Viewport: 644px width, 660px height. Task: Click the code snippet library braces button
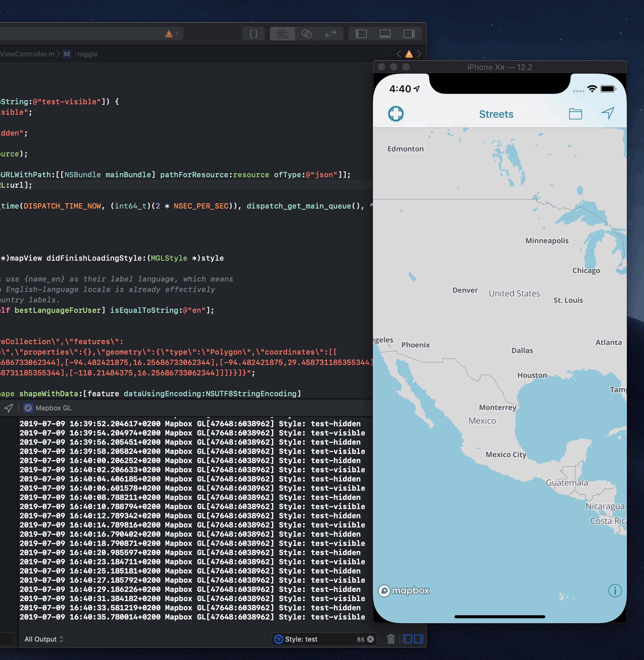(x=253, y=34)
